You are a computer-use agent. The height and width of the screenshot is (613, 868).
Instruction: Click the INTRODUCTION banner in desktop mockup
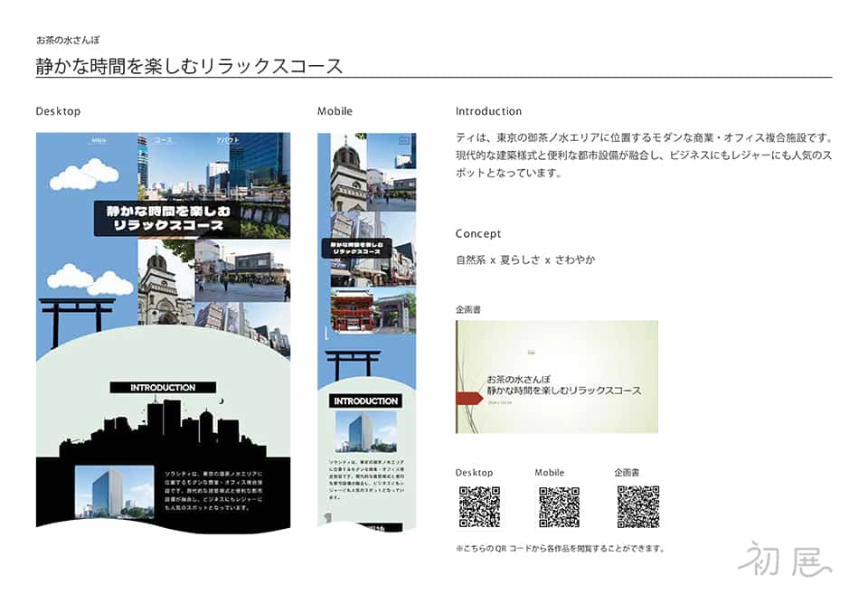pos(163,388)
